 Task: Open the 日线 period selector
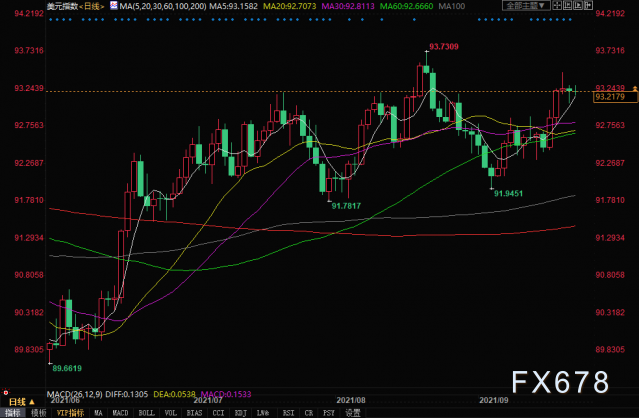pos(22,402)
